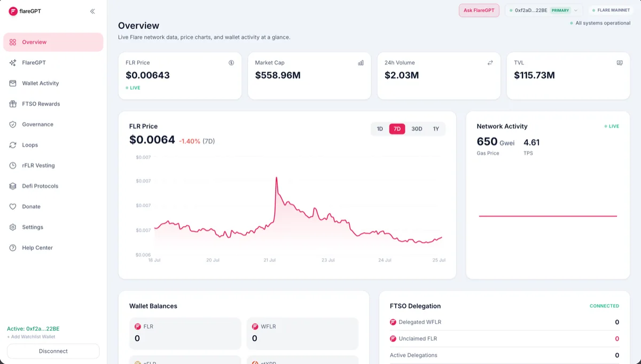Click the Network Activity flat line graph
Viewport: 641px width, 364px height.
coord(548,216)
